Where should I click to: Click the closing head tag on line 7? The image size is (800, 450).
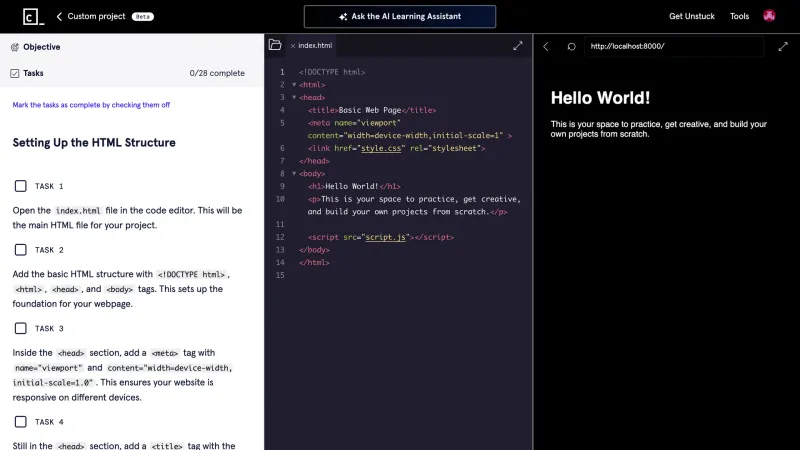click(314, 161)
